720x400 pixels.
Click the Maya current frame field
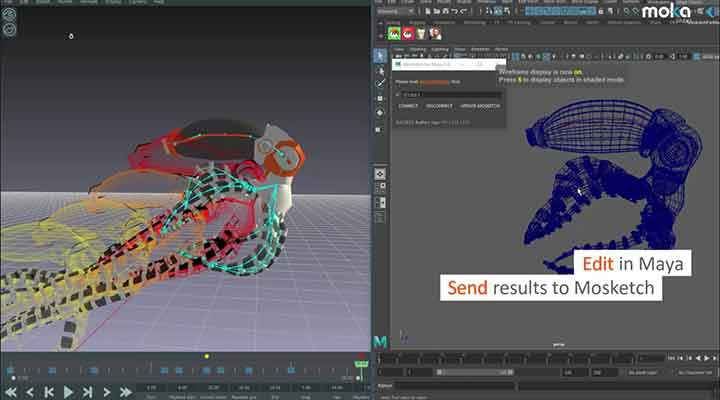(x=651, y=358)
